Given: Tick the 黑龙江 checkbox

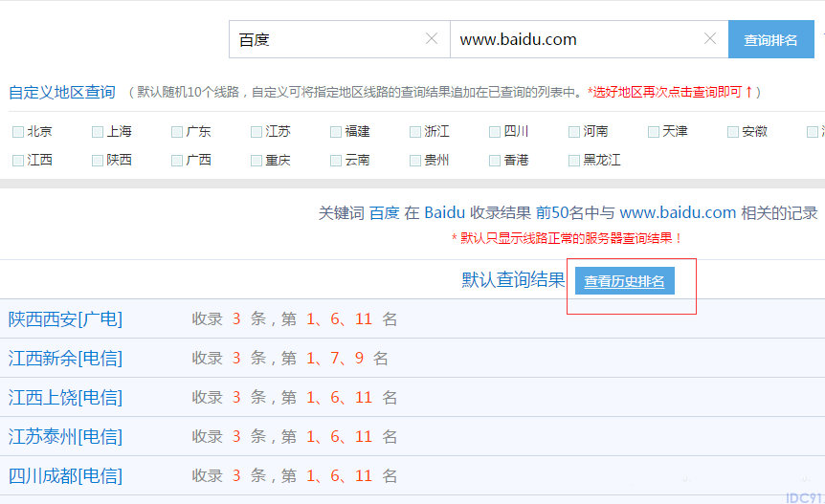Looking at the screenshot, I should [574, 161].
